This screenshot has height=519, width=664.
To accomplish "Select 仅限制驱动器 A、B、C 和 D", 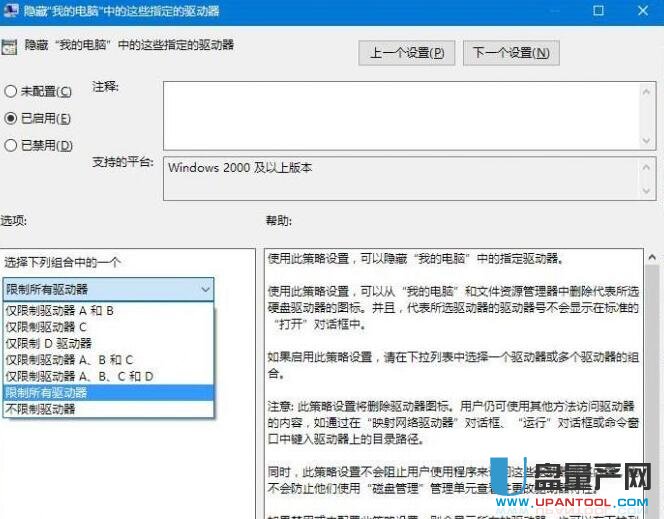I will [80, 376].
